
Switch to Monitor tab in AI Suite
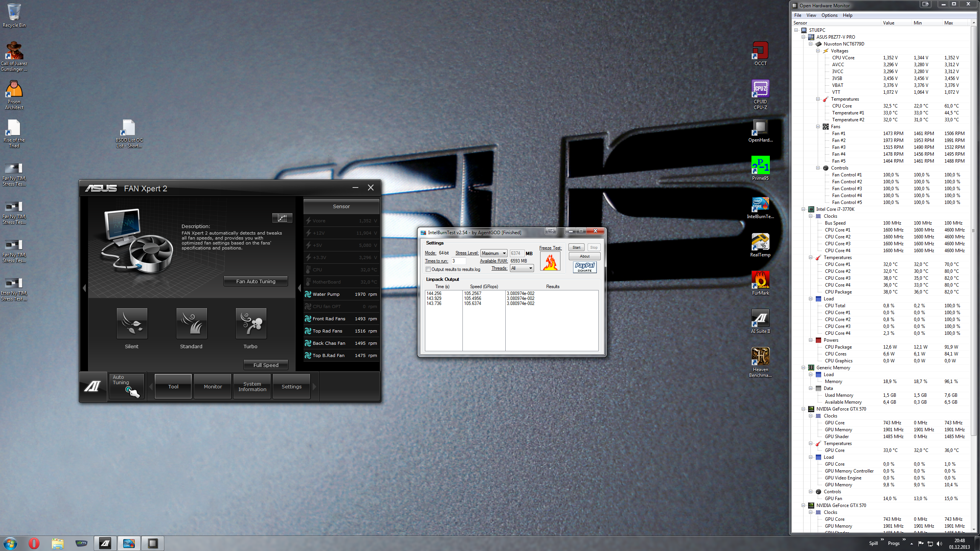pyautogui.click(x=213, y=386)
